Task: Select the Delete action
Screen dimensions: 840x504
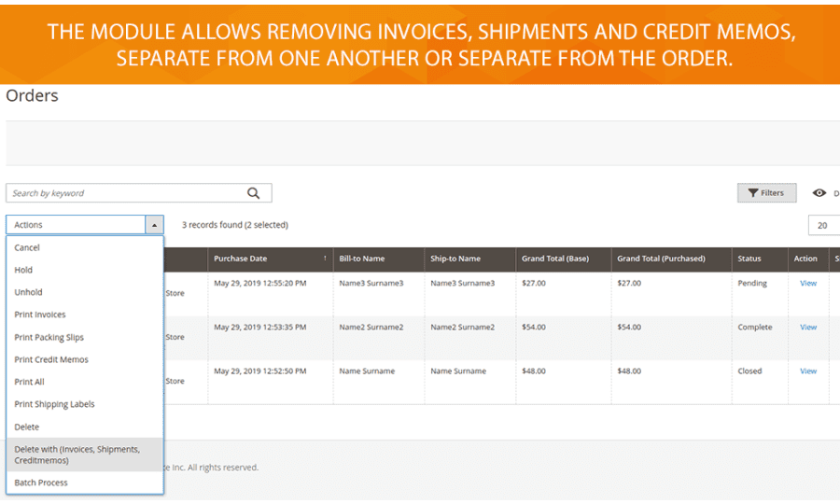Action: (x=27, y=427)
